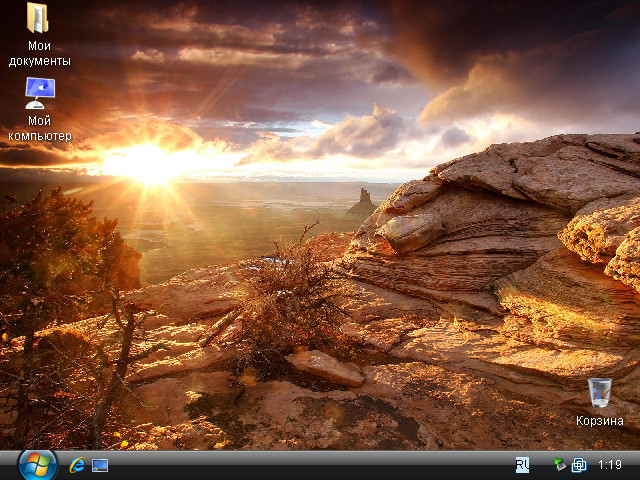Select the Корзина recycle bin icon
This screenshot has width=640, height=480.
(600, 392)
